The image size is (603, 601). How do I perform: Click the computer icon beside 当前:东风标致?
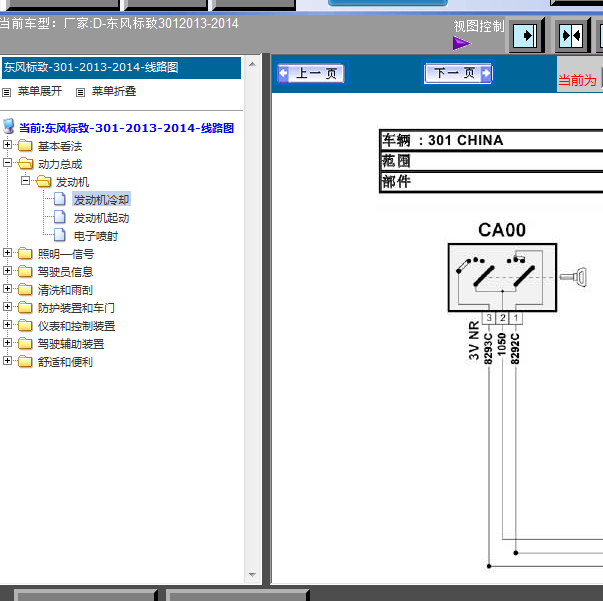coord(8,126)
